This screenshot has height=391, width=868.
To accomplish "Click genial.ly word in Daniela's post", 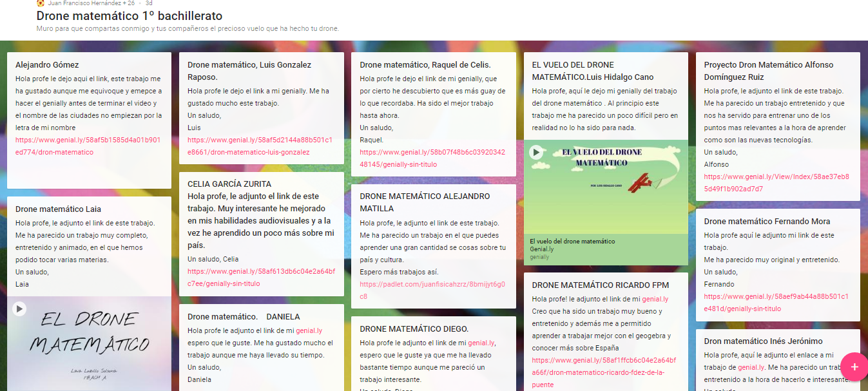I will click(x=309, y=330).
